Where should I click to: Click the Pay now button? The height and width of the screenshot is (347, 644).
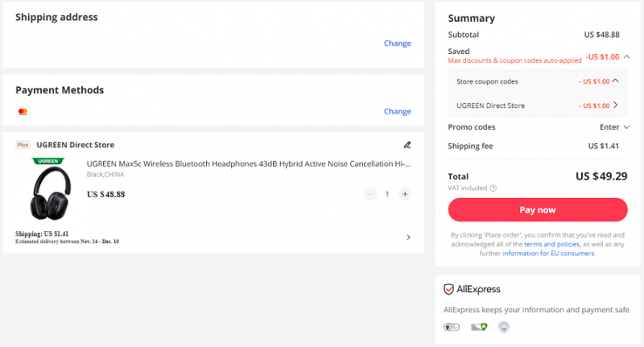(x=538, y=210)
